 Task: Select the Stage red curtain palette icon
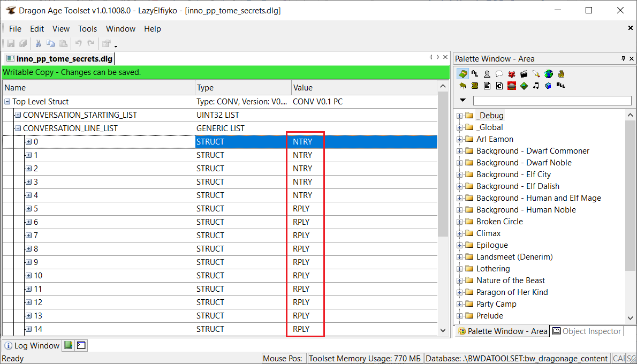click(512, 86)
